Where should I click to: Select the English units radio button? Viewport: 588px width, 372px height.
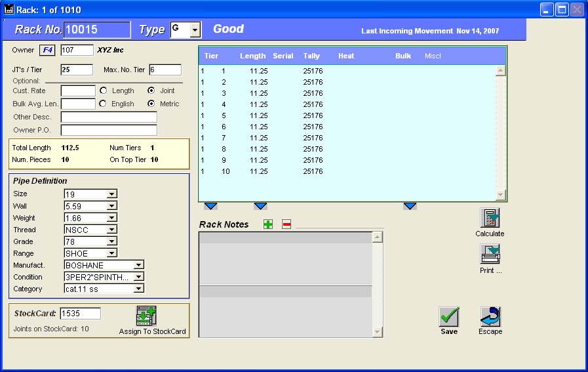(103, 104)
